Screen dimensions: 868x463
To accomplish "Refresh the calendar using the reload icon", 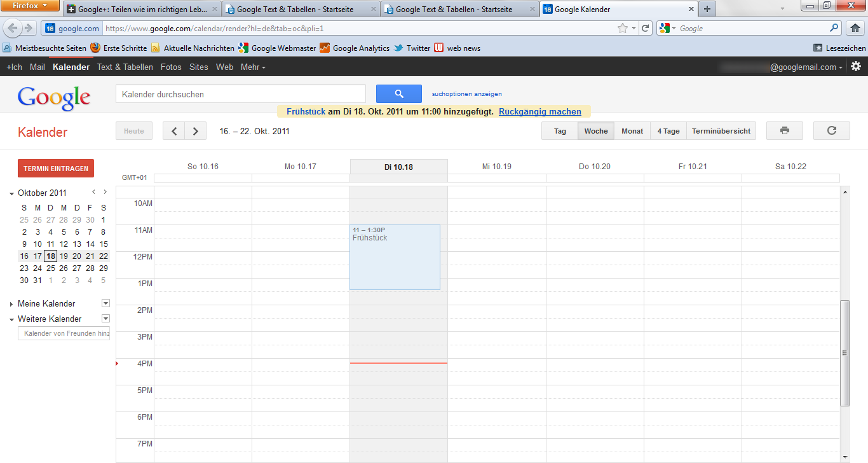I will [831, 131].
